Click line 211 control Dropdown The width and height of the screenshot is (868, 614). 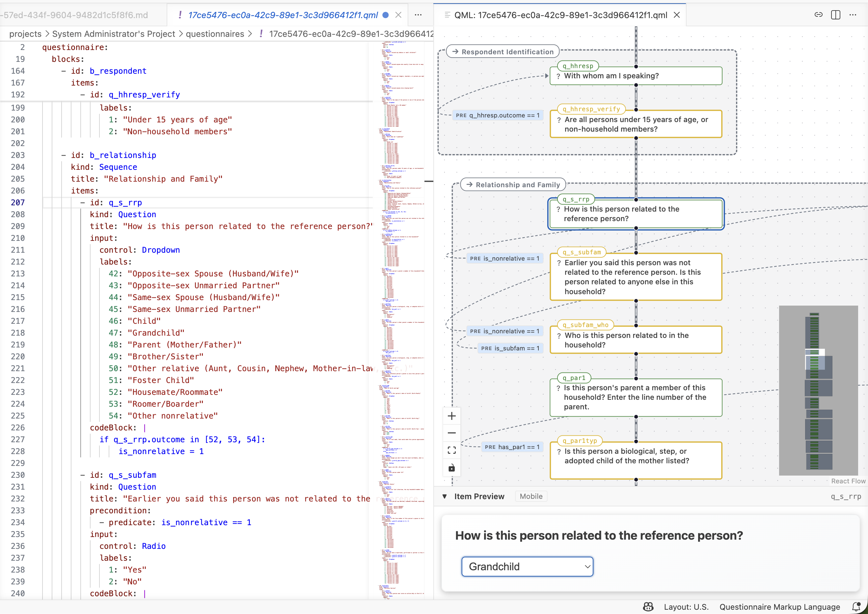tap(140, 250)
